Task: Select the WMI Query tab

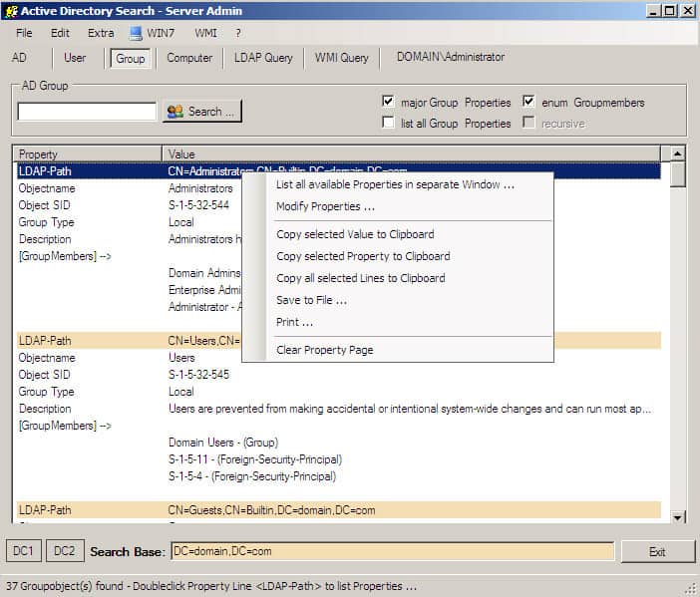Action: pos(342,58)
